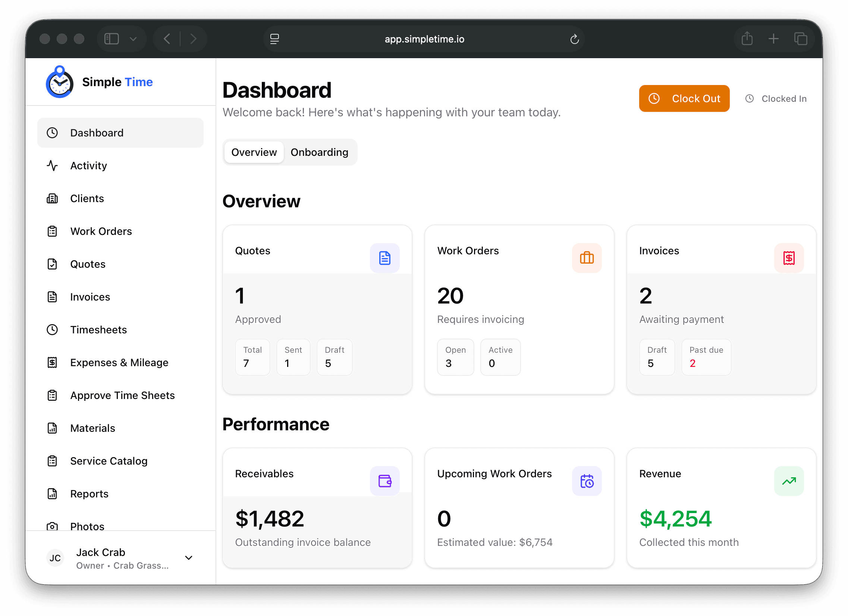Expand the Jack Crab account menu chevron
848x616 pixels.
[x=189, y=559]
